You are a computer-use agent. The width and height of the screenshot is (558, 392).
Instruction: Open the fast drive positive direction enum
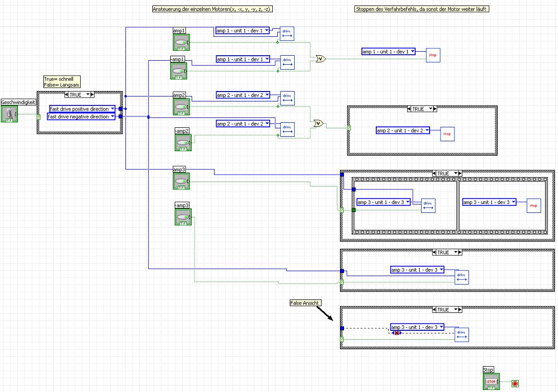click(x=83, y=109)
